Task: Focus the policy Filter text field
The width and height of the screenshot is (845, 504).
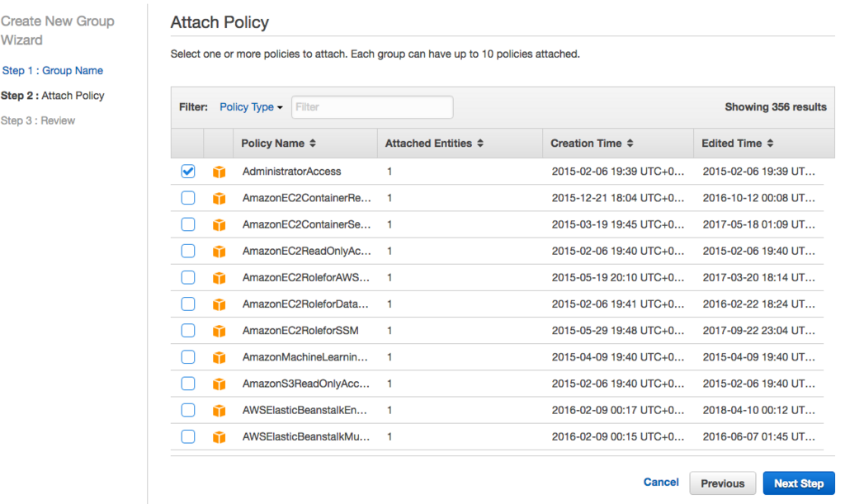Action: pos(371,107)
